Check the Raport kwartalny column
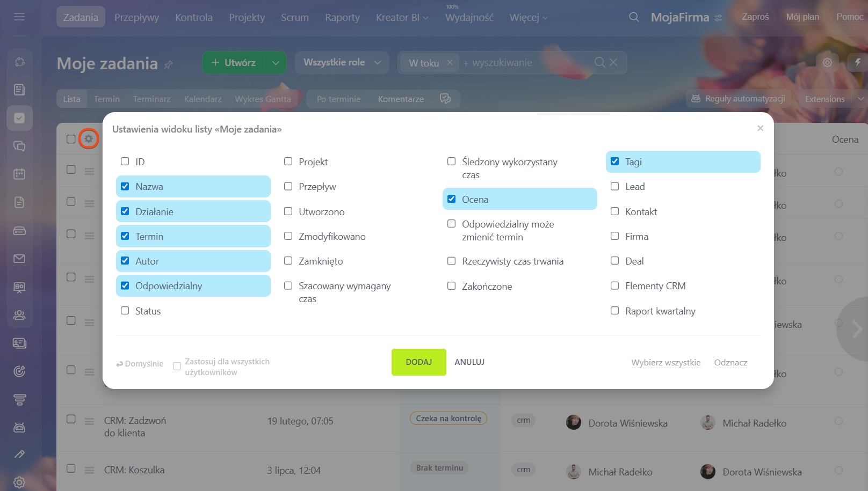The width and height of the screenshot is (868, 491). 615,311
